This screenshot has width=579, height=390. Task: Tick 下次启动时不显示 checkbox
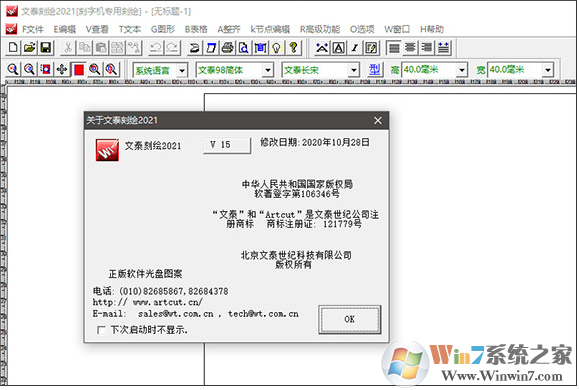pyautogui.click(x=101, y=330)
